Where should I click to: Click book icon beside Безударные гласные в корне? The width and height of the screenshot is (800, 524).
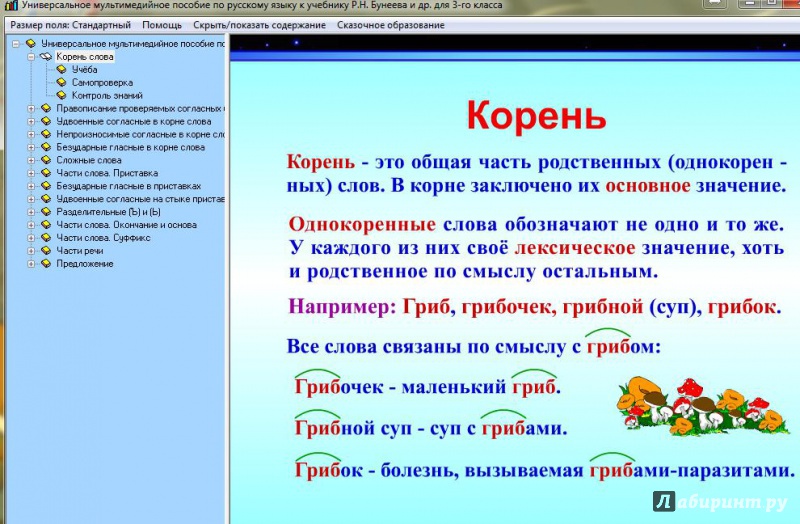pos(46,147)
